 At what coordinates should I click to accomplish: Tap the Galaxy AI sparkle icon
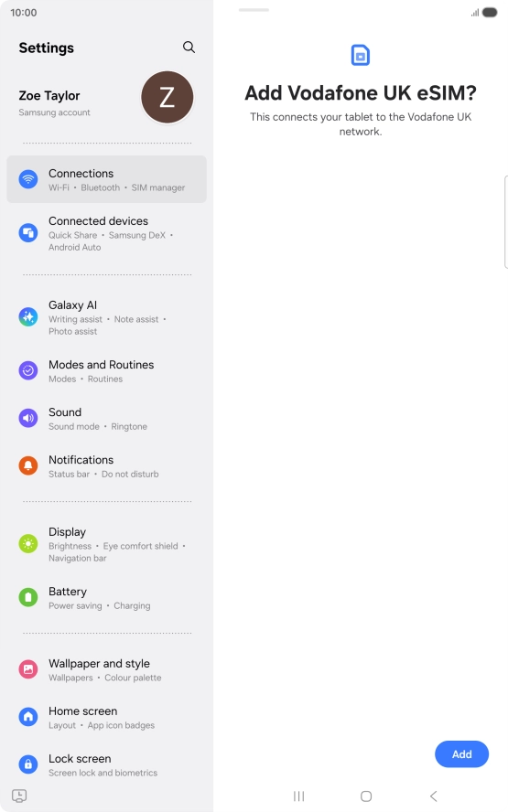pyautogui.click(x=28, y=316)
